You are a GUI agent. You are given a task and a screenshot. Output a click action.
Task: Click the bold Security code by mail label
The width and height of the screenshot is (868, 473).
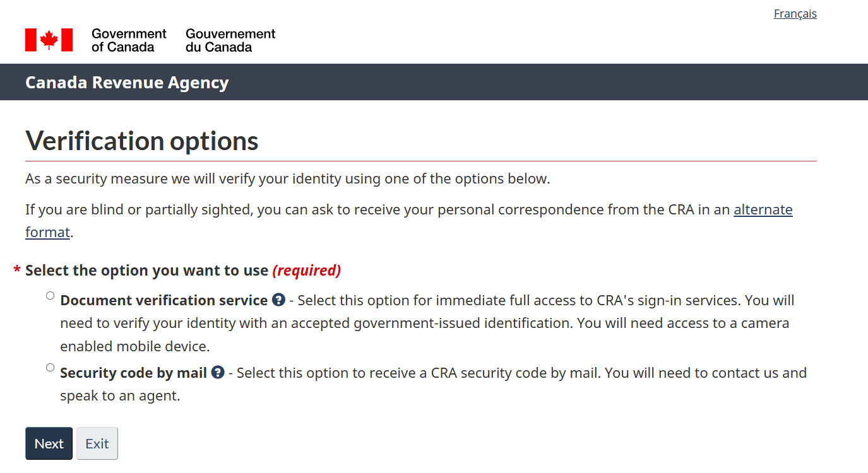pos(134,373)
